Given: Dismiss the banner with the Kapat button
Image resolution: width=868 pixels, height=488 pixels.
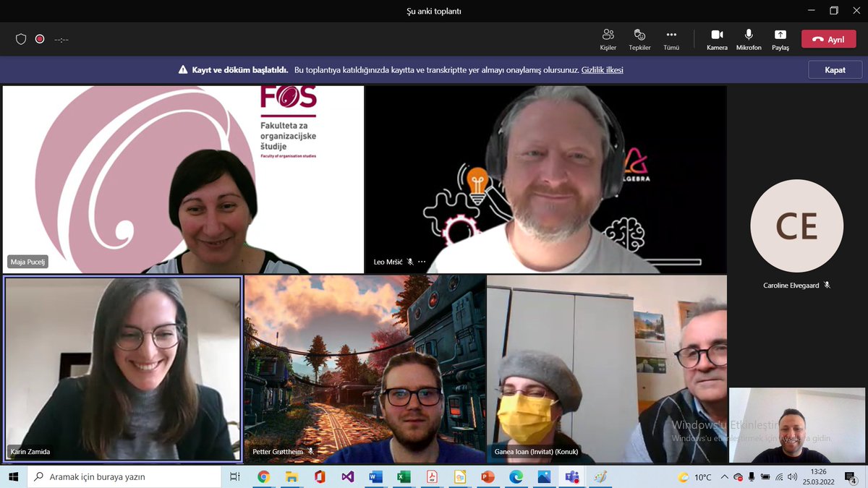Looking at the screenshot, I should coord(835,70).
